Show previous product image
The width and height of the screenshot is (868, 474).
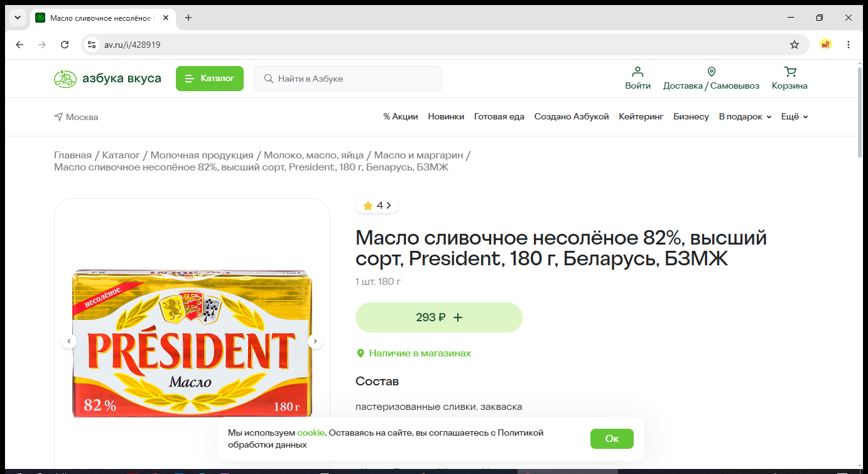[x=69, y=341]
